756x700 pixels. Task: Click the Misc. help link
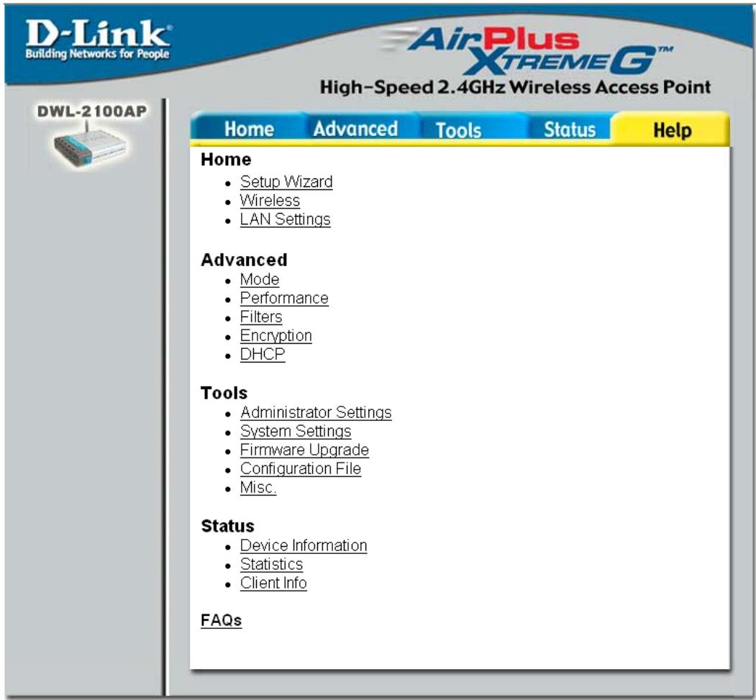[258, 488]
